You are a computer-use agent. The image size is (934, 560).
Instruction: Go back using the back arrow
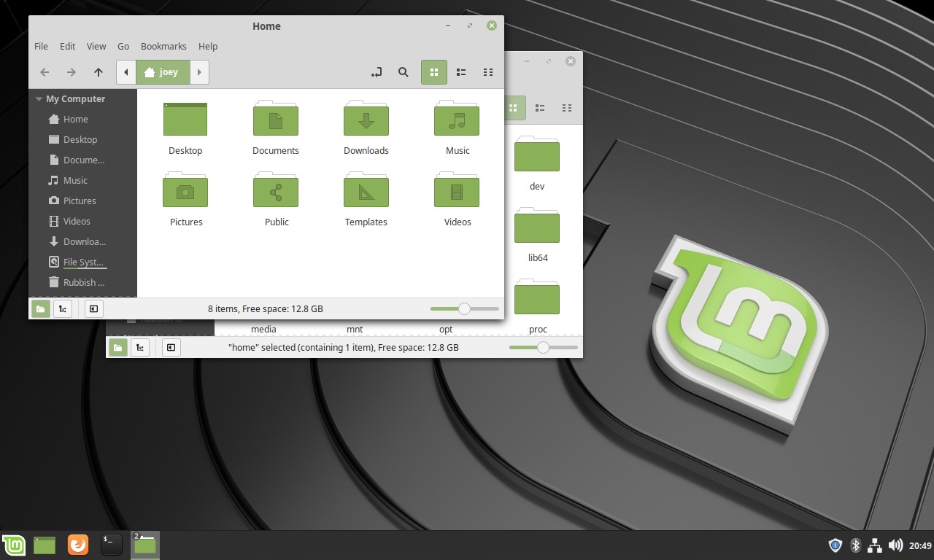45,72
